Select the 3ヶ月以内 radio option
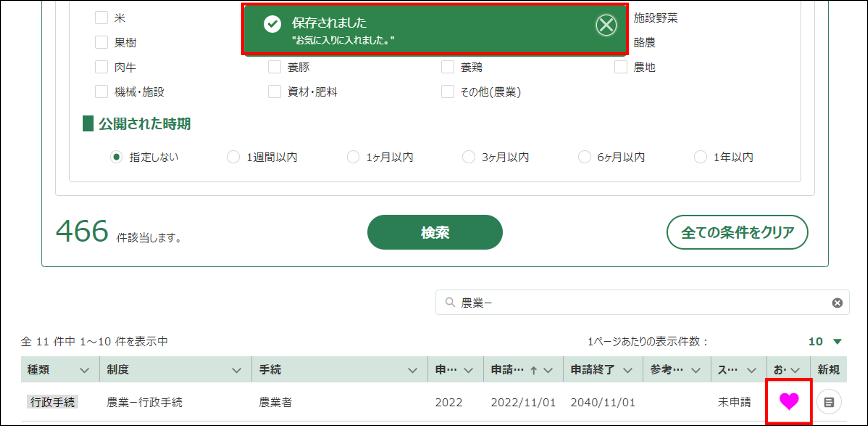Image resolution: width=868 pixels, height=426 pixels. 468,157
